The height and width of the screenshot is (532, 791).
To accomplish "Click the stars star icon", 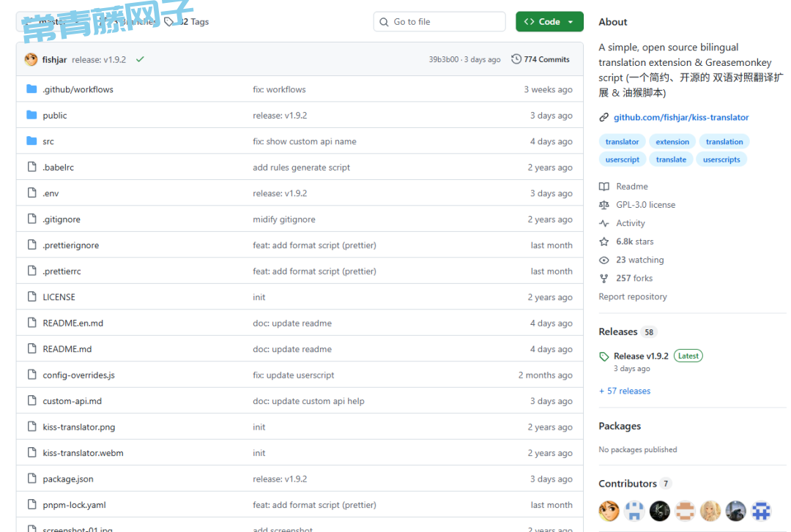I will pyautogui.click(x=604, y=241).
